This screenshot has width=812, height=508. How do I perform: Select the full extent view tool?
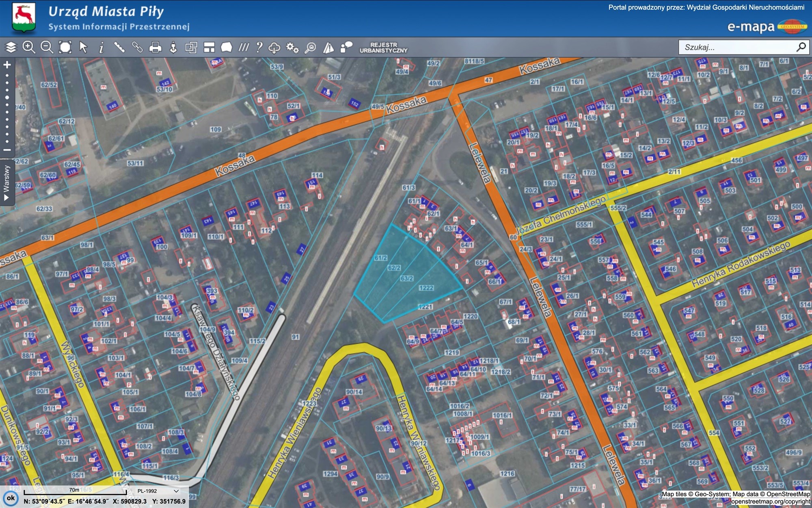tap(65, 48)
